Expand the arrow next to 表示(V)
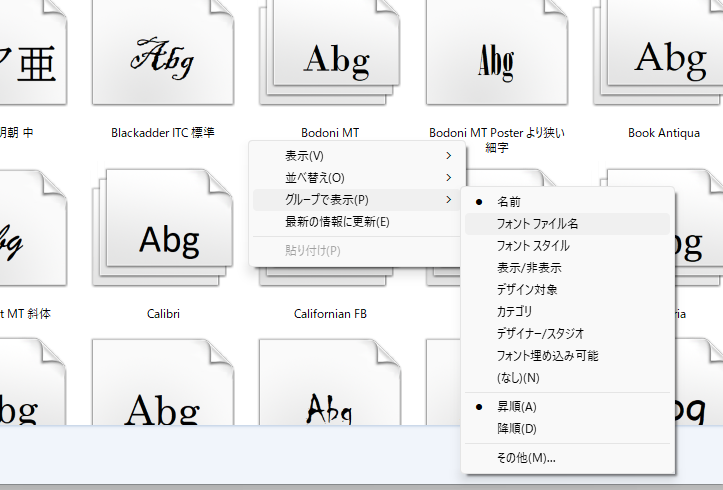723x490 pixels. point(449,156)
